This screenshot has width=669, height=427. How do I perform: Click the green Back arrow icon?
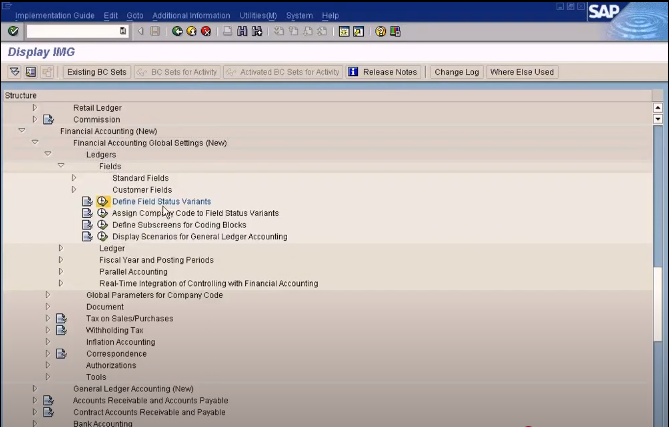[177, 31]
